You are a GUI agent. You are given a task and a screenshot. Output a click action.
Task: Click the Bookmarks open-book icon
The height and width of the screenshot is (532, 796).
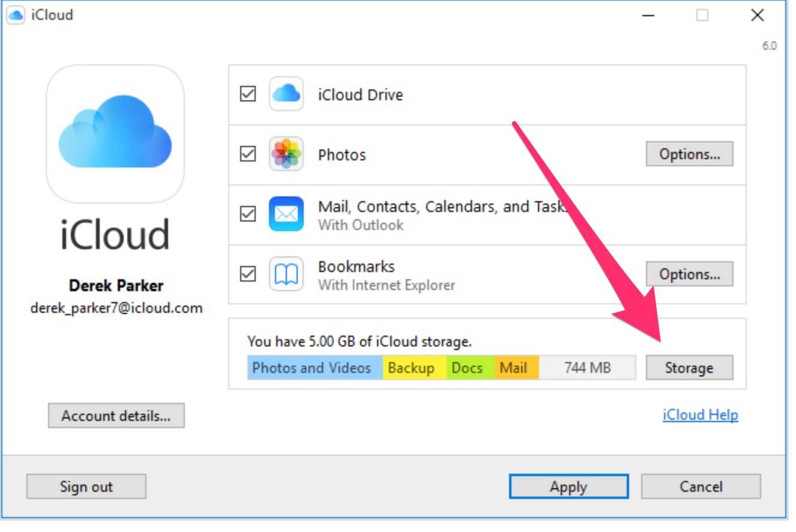pos(286,274)
